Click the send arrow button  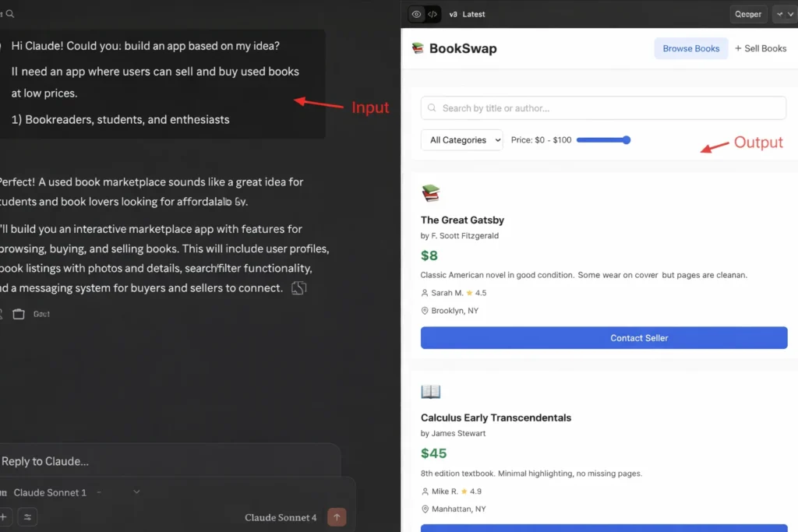pos(337,517)
